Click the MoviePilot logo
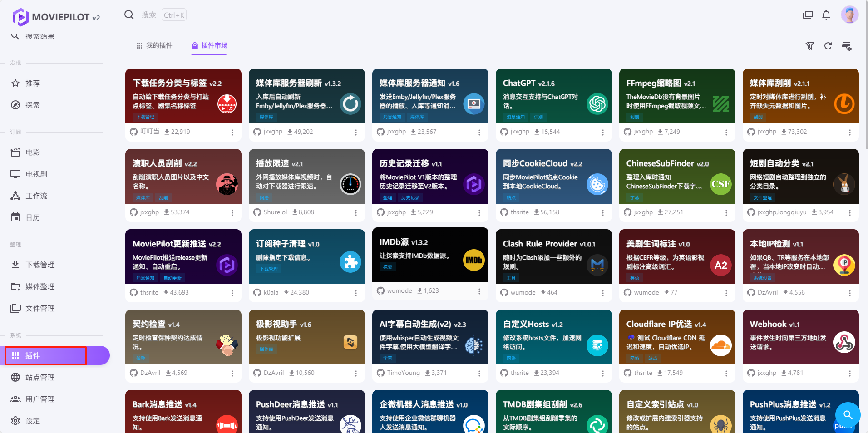The height and width of the screenshot is (433, 868). point(20,17)
